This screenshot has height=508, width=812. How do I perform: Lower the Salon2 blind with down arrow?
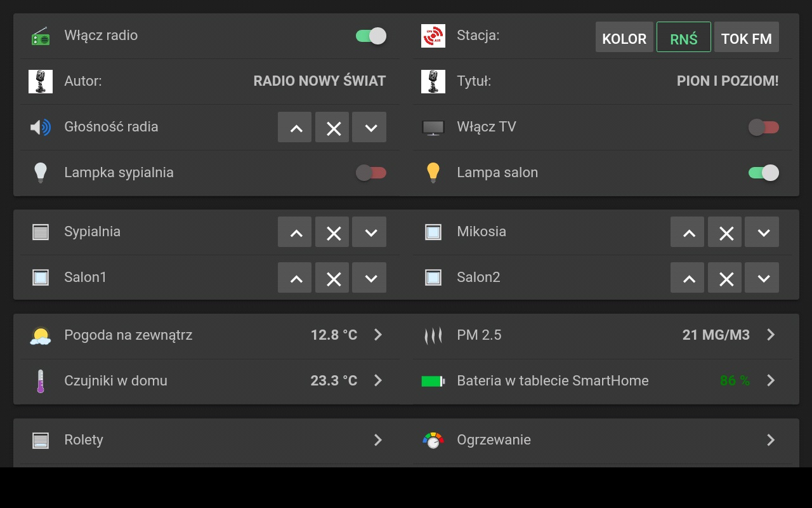[762, 277]
